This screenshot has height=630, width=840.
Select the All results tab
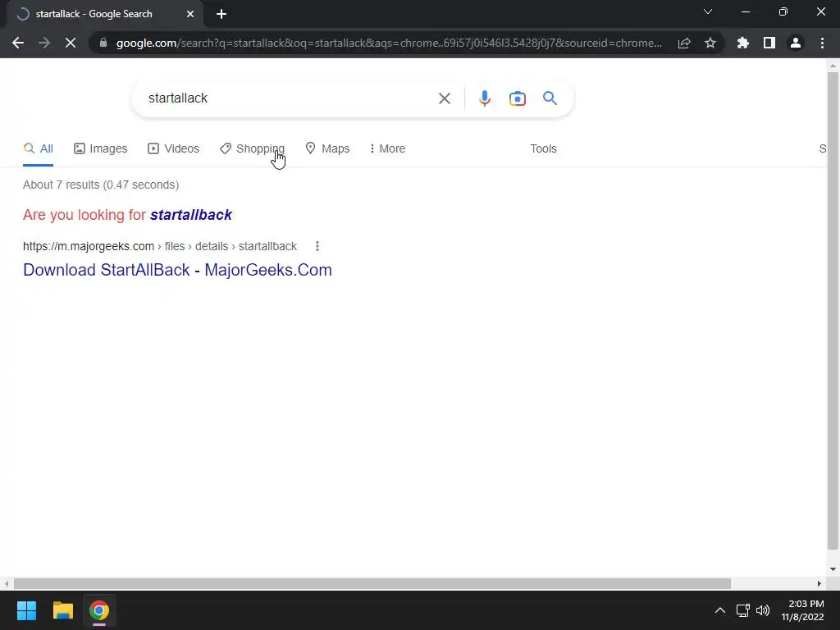38,148
